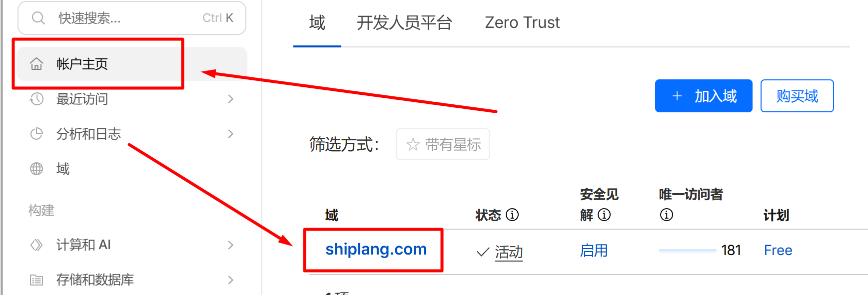
Task: Expand the 存储和数据库 chevron
Action: (230, 280)
